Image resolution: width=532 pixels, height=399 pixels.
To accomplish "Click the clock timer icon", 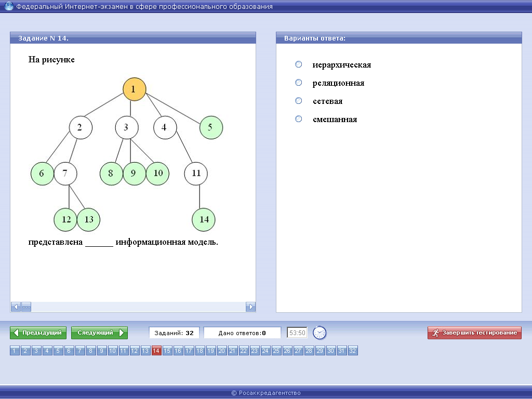I will pyautogui.click(x=320, y=332).
